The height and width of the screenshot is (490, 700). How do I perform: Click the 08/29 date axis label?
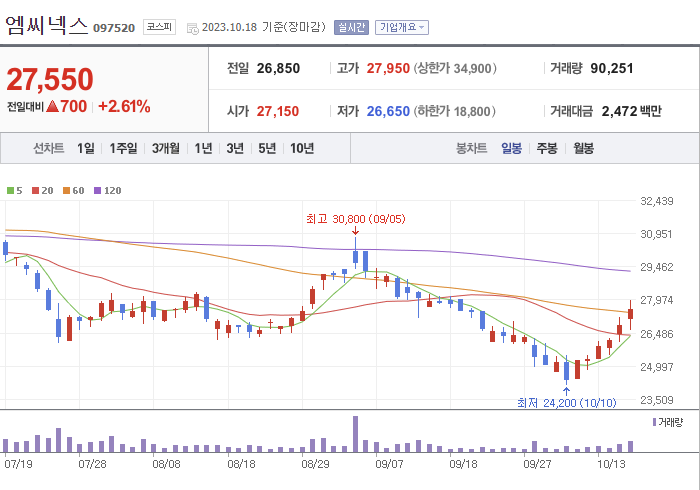(x=315, y=464)
